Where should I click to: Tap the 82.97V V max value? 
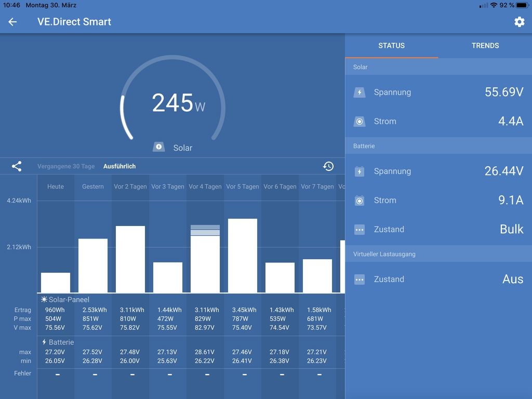click(x=204, y=327)
